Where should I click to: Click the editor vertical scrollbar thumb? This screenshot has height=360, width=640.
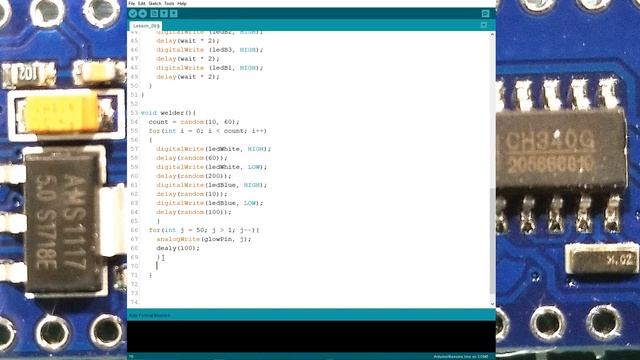pyautogui.click(x=492, y=241)
